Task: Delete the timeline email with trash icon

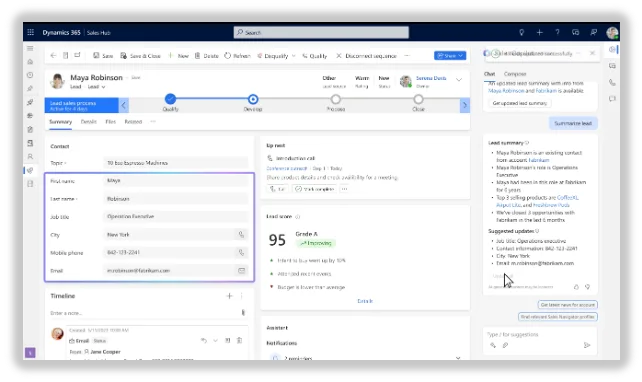Action: [x=240, y=340]
